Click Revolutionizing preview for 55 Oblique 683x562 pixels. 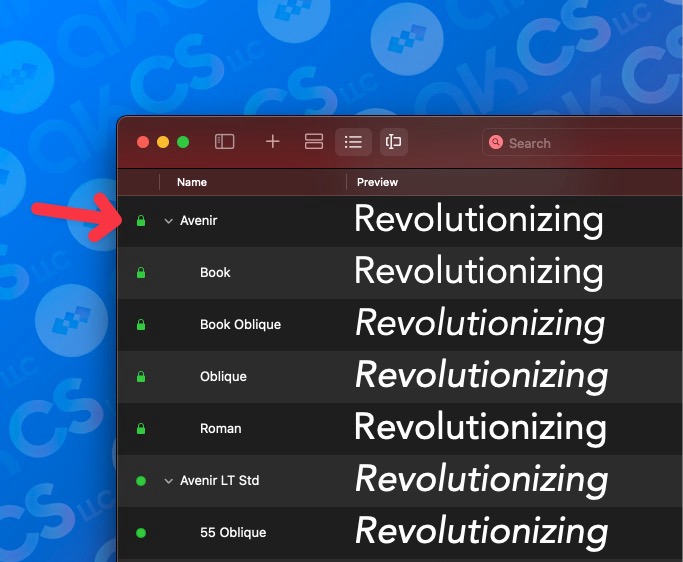click(x=482, y=532)
